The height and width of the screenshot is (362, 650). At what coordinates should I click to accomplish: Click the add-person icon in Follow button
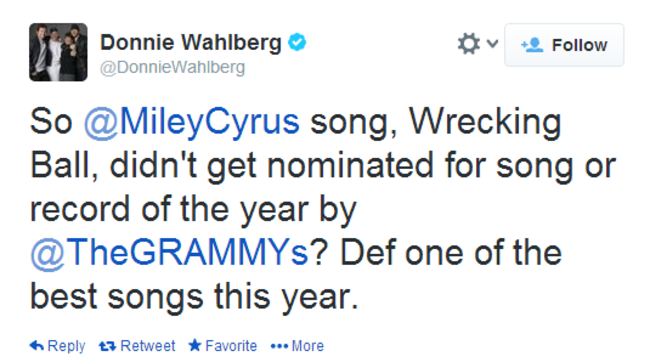pyautogui.click(x=532, y=45)
